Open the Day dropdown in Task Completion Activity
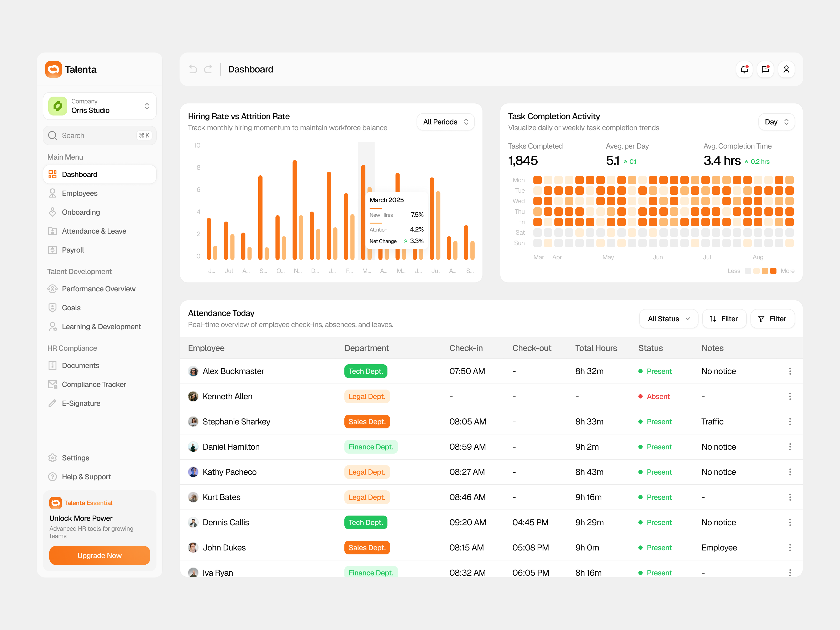840x630 pixels. tap(776, 122)
